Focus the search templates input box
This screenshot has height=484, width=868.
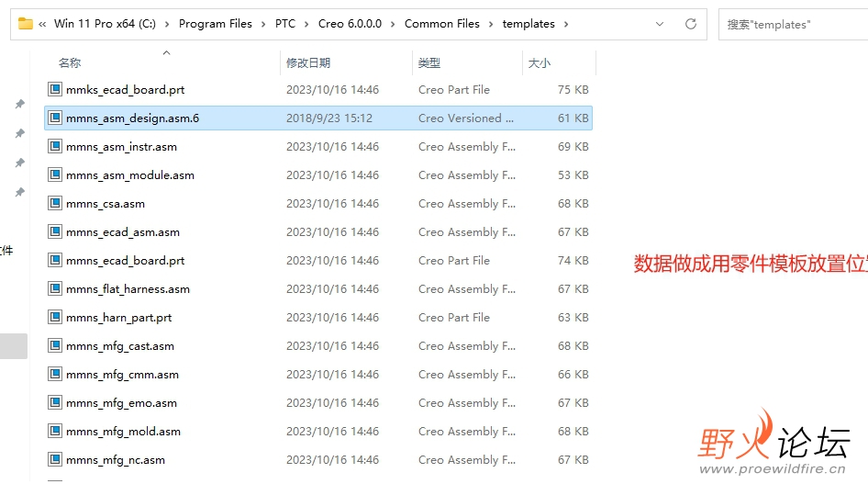click(x=794, y=25)
